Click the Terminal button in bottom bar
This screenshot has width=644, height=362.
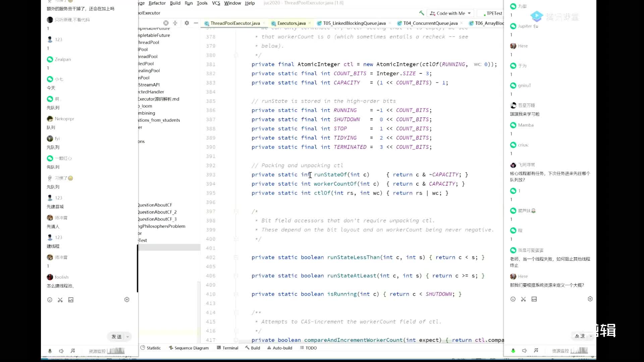coord(230,348)
